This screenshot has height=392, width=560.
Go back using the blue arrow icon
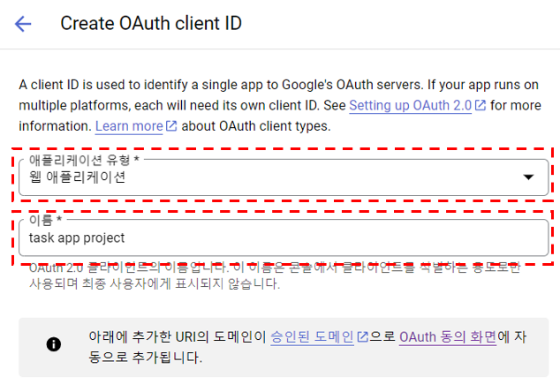pos(23,24)
